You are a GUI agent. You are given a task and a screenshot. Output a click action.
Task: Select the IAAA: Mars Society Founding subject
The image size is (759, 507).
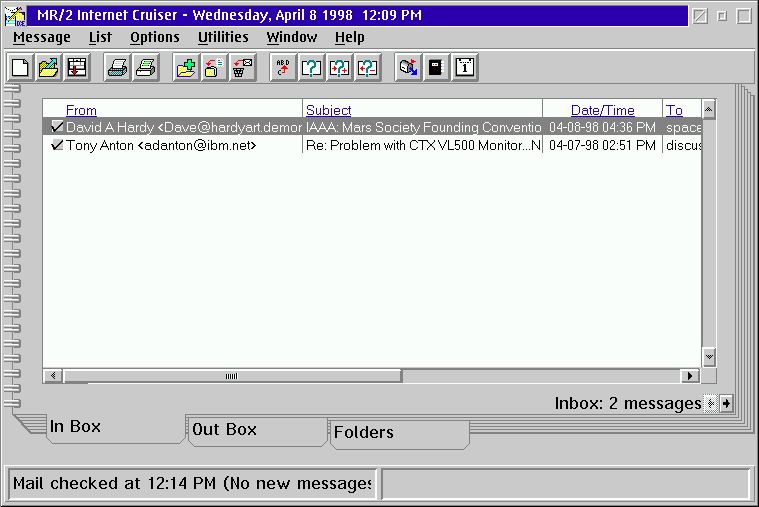coord(423,127)
